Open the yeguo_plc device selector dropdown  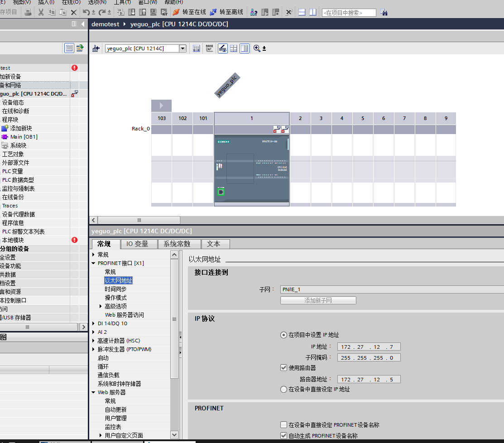[x=182, y=48]
